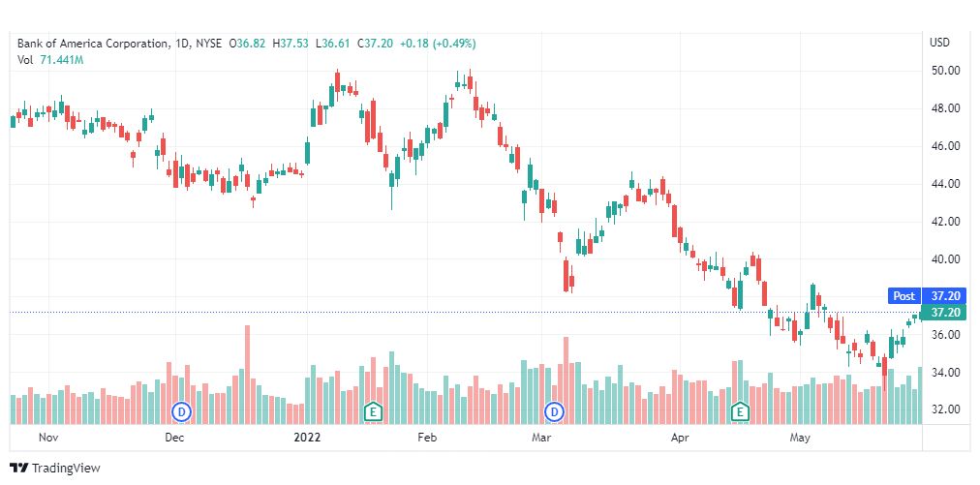
Task: Click the 32.00 price axis label
Action: [x=945, y=410]
